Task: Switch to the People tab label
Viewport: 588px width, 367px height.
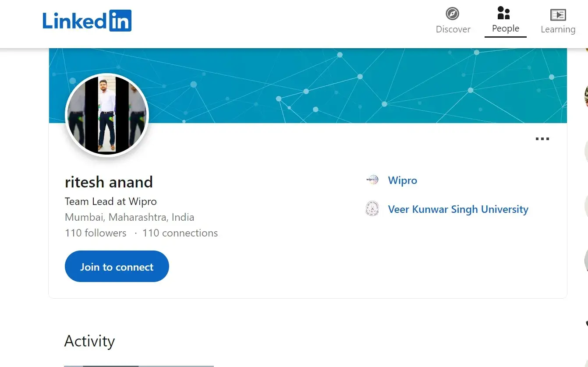Action: coord(505,28)
